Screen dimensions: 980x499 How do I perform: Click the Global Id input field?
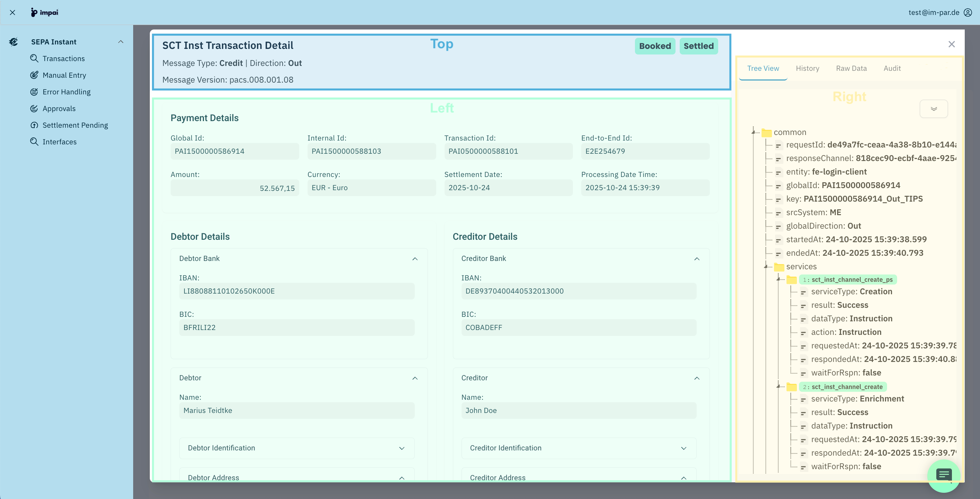click(x=235, y=151)
